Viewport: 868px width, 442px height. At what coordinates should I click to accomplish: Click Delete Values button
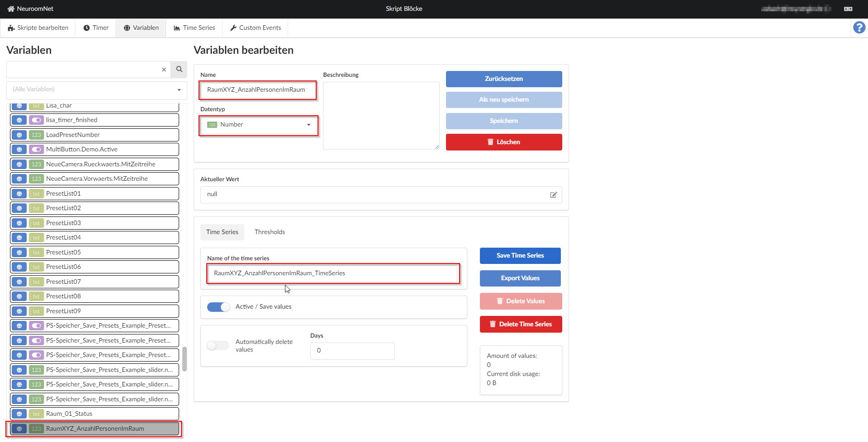pos(521,301)
